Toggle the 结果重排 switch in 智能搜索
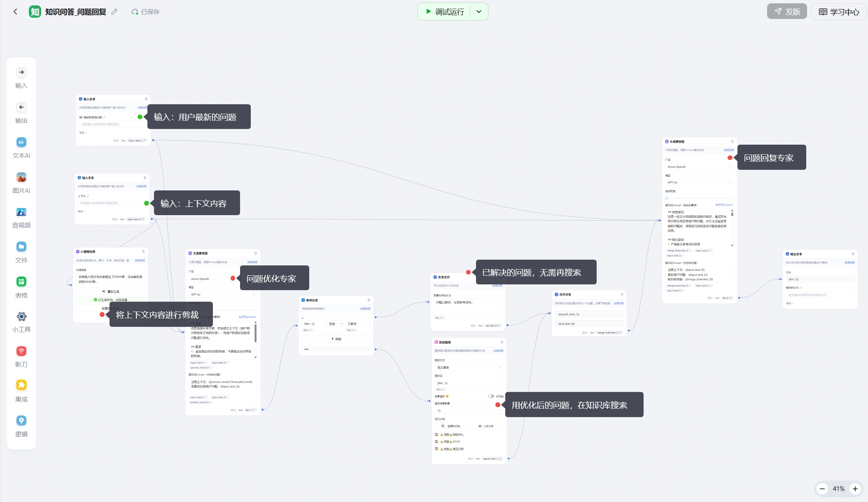This screenshot has width=868, height=502. (491, 396)
